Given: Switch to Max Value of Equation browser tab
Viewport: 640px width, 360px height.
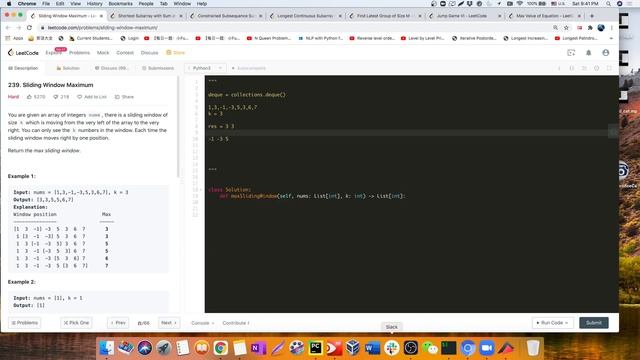Looking at the screenshot, I should (x=544, y=16).
